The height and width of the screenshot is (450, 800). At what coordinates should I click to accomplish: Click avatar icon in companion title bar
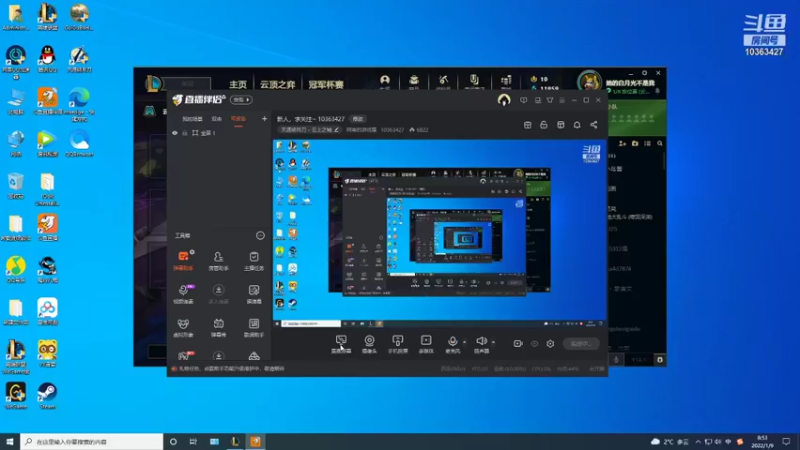coord(504,100)
